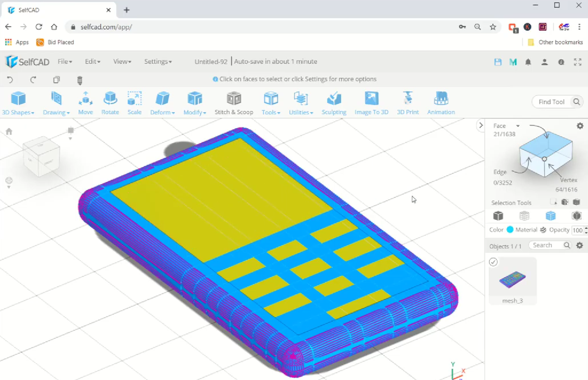Viewport: 588px width, 380px height.
Task: Open Other bookmarks folder
Action: pyautogui.click(x=555, y=42)
